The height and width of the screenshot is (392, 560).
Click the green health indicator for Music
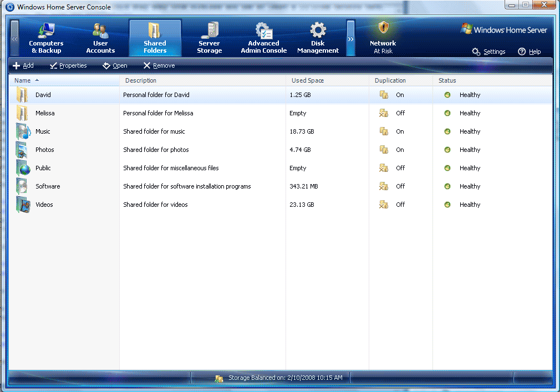click(447, 131)
